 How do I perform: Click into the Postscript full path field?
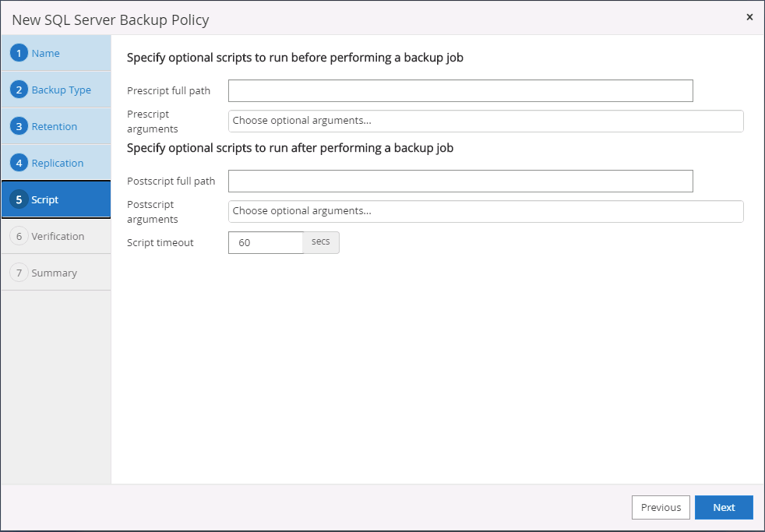460,181
